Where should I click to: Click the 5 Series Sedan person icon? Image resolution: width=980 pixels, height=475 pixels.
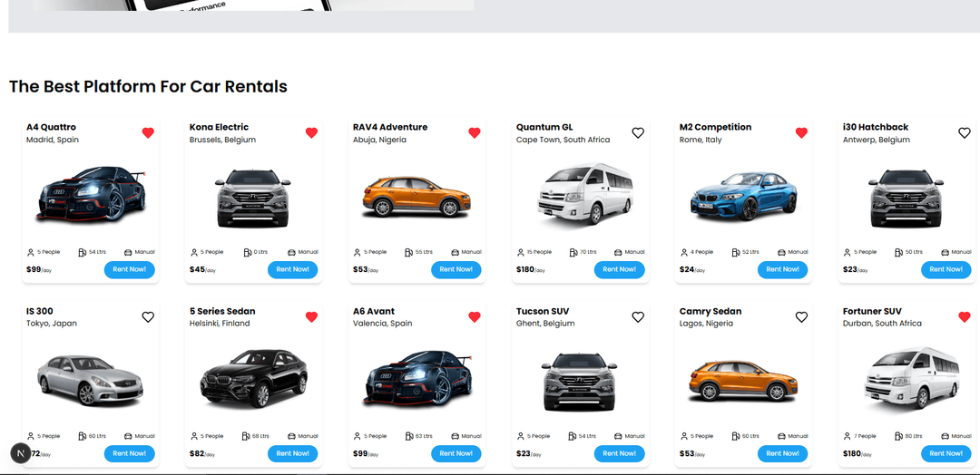[194, 436]
